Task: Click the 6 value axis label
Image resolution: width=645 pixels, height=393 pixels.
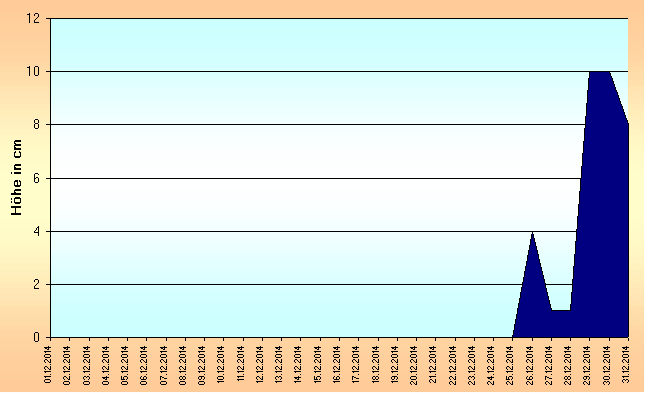Action: [x=37, y=178]
